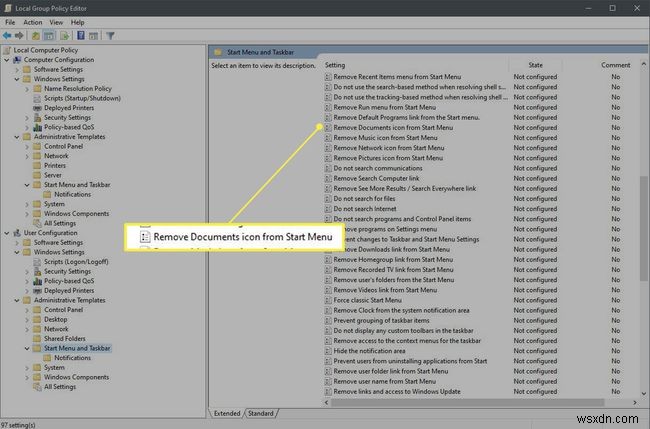This screenshot has width=650, height=429.
Task: Expand Name Resolution Policy node
Action: 27,89
